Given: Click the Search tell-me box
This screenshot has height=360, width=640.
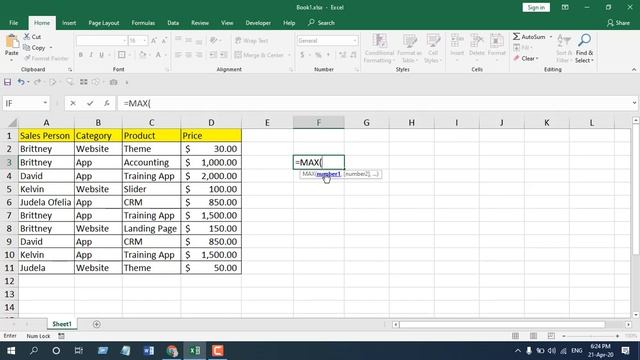Looking at the screenshot, I should point(322,23).
